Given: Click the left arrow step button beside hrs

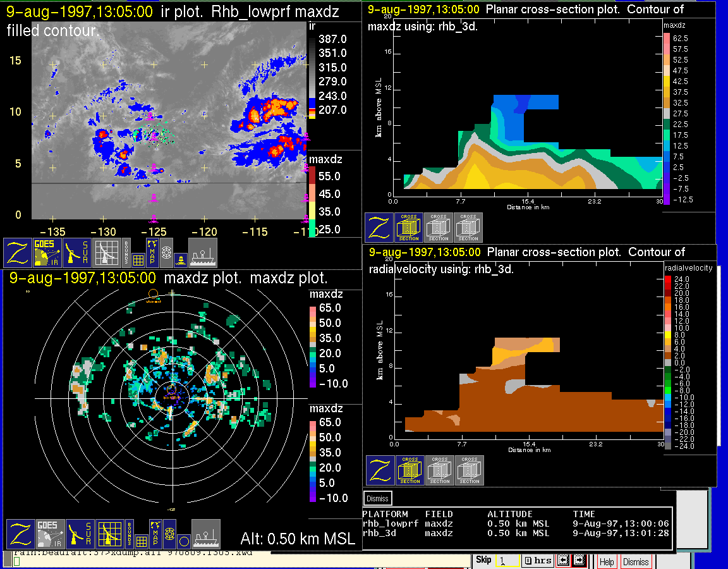Looking at the screenshot, I should tap(563, 561).
